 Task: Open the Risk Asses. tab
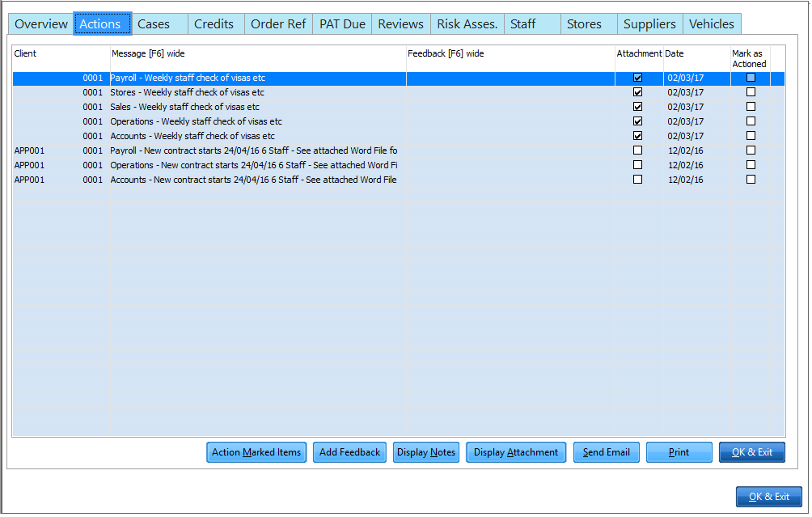[467, 24]
